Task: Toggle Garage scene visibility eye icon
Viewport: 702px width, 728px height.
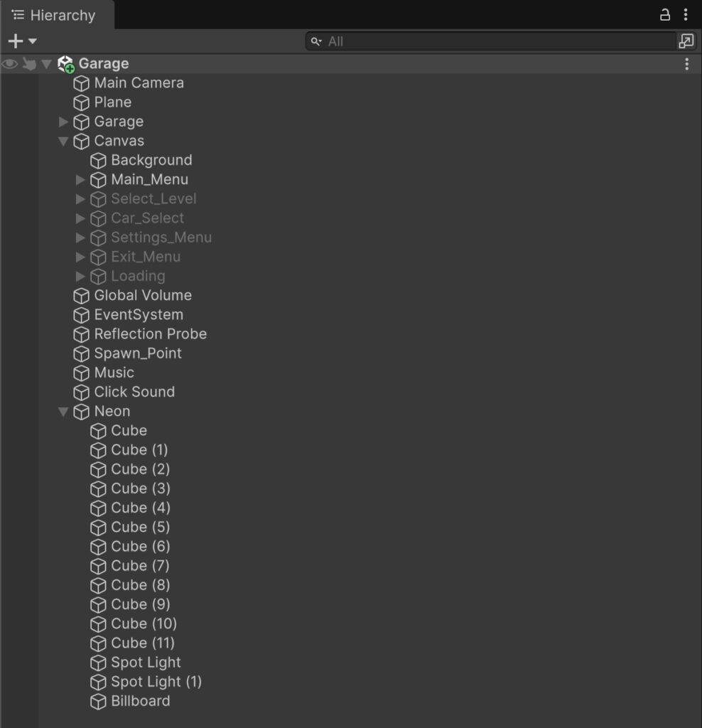Action: tap(10, 64)
